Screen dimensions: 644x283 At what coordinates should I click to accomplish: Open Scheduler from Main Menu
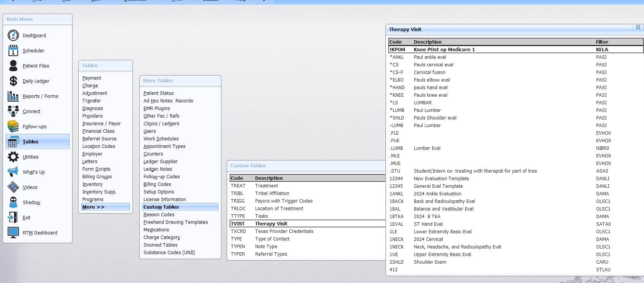[x=33, y=50]
